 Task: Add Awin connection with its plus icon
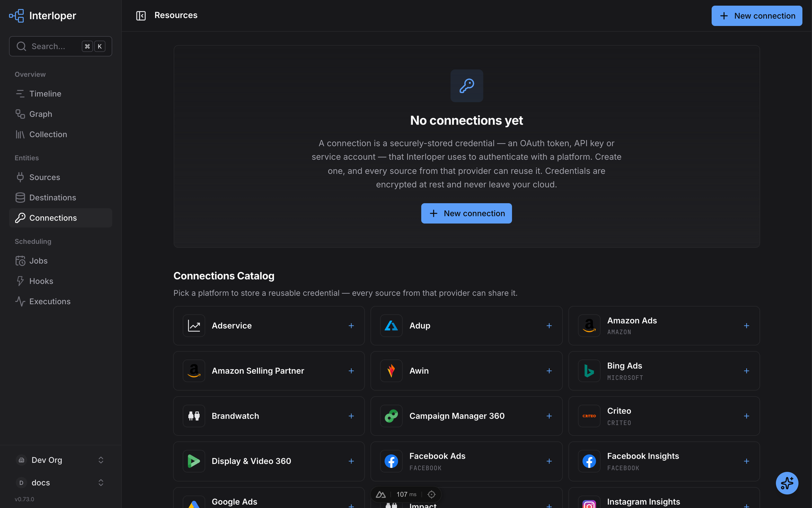549,371
